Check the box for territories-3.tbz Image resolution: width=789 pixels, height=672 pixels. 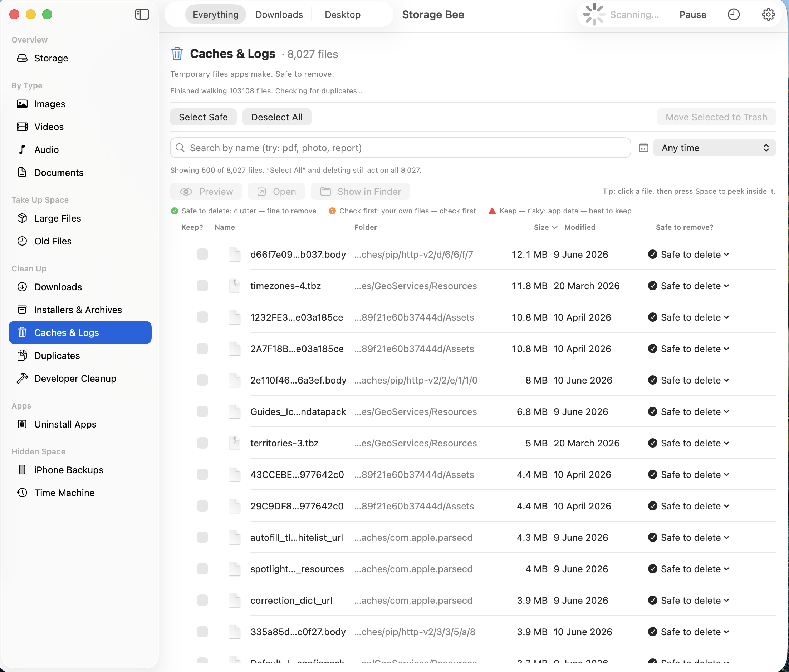[x=202, y=443]
